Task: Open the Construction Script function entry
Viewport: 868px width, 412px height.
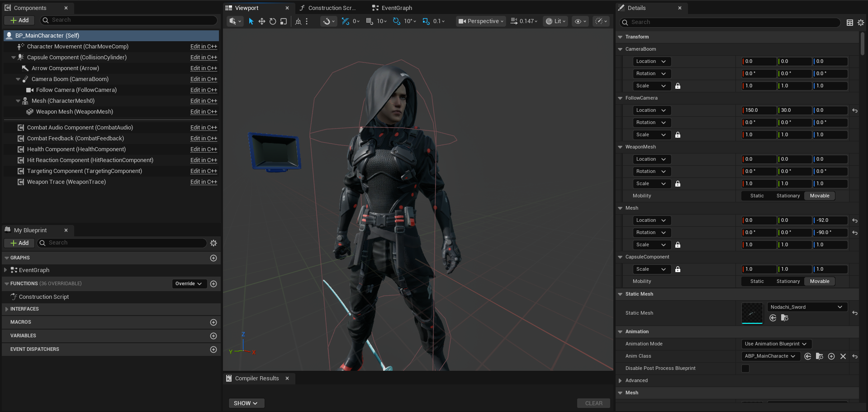Action: click(x=44, y=297)
